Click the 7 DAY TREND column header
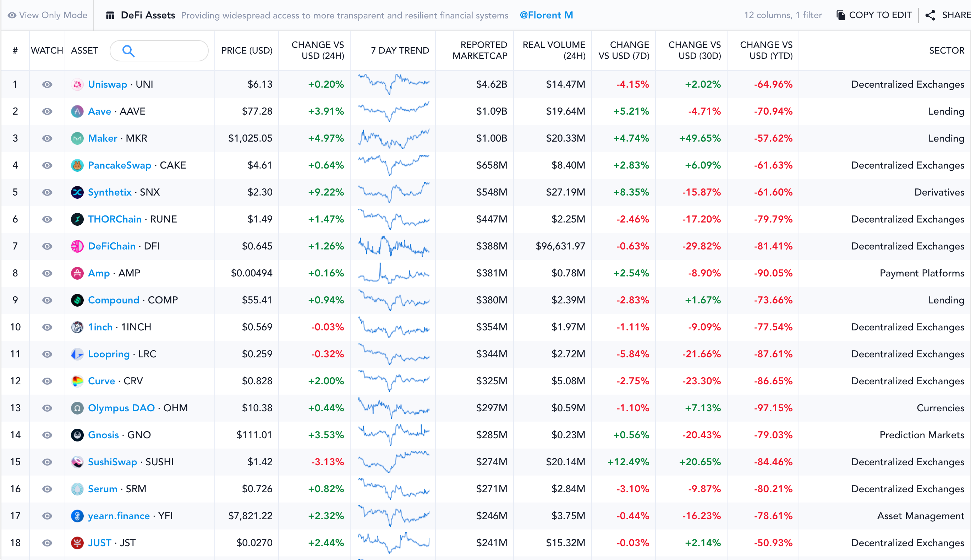971x560 pixels. [x=400, y=50]
